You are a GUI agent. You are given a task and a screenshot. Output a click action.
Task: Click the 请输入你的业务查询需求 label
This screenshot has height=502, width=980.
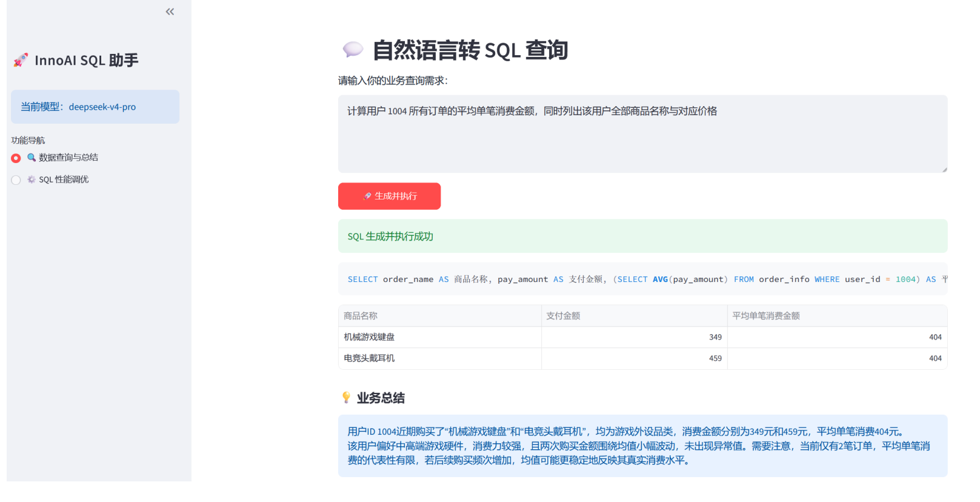(x=393, y=81)
